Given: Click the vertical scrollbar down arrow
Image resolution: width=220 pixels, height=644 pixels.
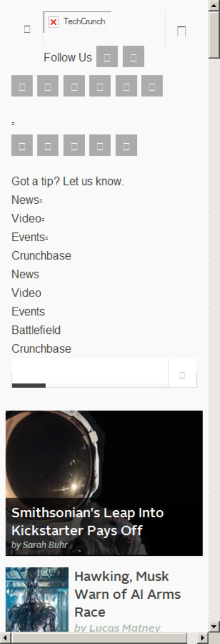Looking at the screenshot, I should [215, 626].
